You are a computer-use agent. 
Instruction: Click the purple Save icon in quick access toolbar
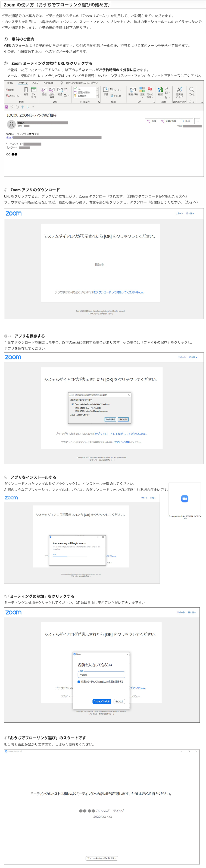coord(7,107)
